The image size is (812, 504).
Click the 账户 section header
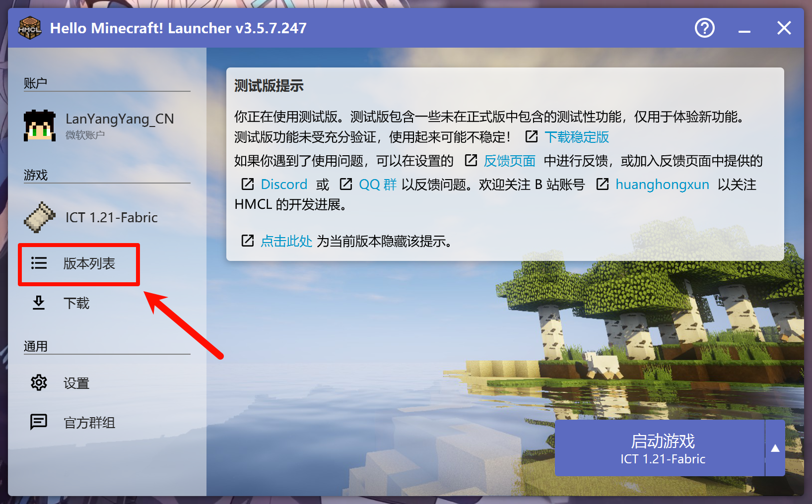[x=35, y=83]
